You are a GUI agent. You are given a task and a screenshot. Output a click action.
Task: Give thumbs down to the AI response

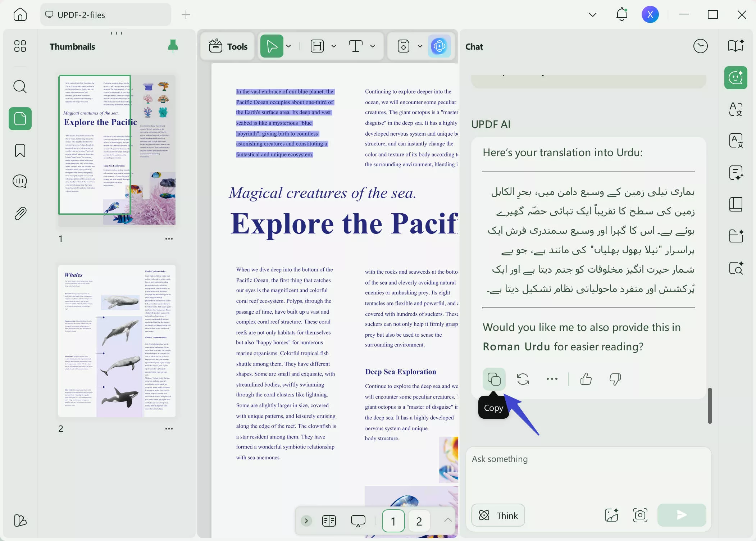(615, 379)
